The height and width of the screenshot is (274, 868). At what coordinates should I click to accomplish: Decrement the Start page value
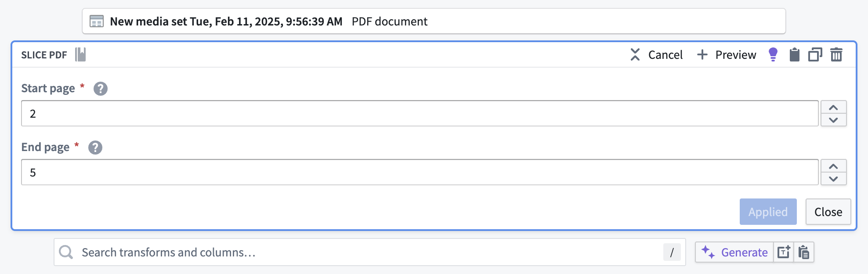point(833,120)
